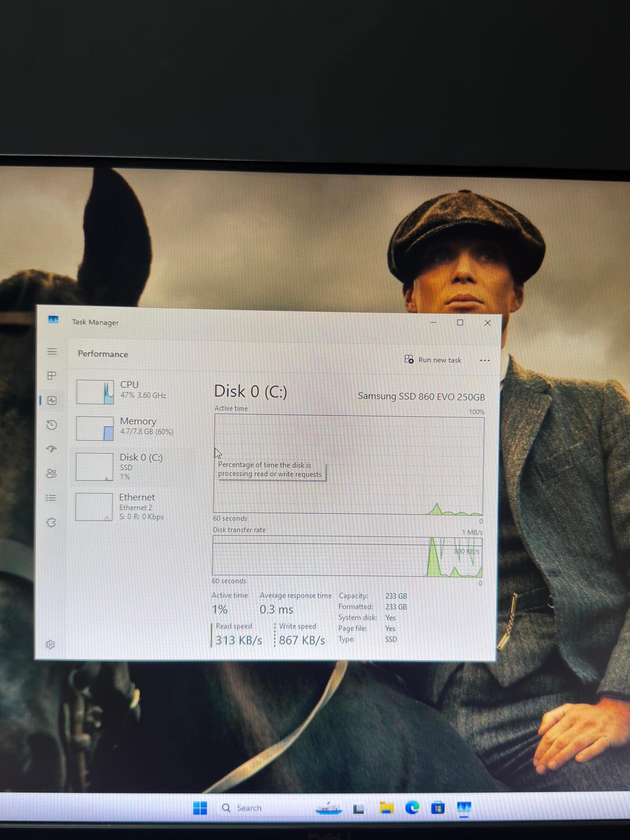Viewport: 630px width, 840px height.
Task: Open the Processes page in sidebar
Action: coord(52,376)
